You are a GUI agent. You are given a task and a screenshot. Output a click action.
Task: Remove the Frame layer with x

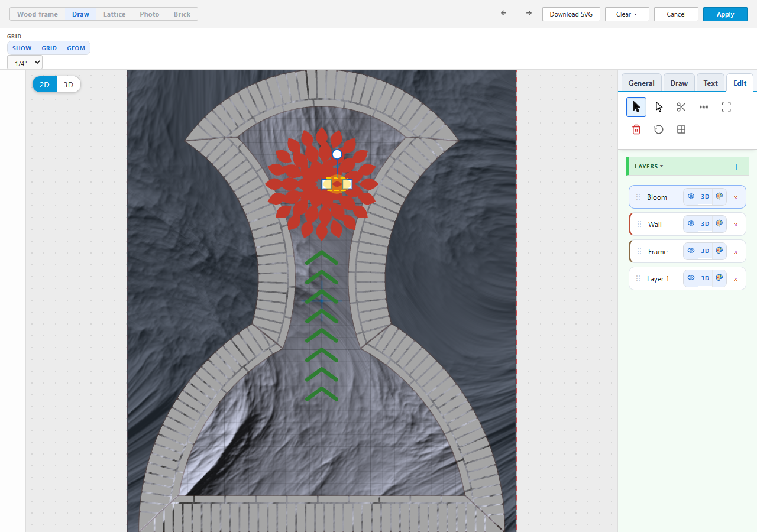pyautogui.click(x=736, y=252)
